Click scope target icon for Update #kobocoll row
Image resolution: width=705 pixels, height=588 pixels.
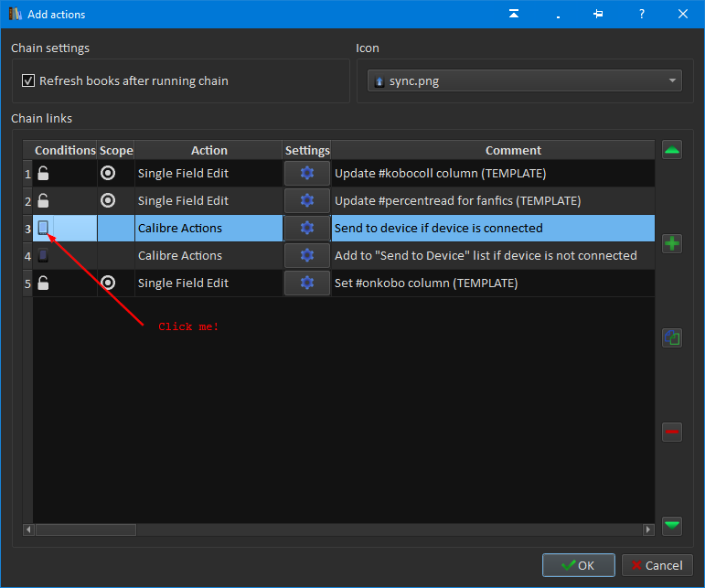coord(108,173)
